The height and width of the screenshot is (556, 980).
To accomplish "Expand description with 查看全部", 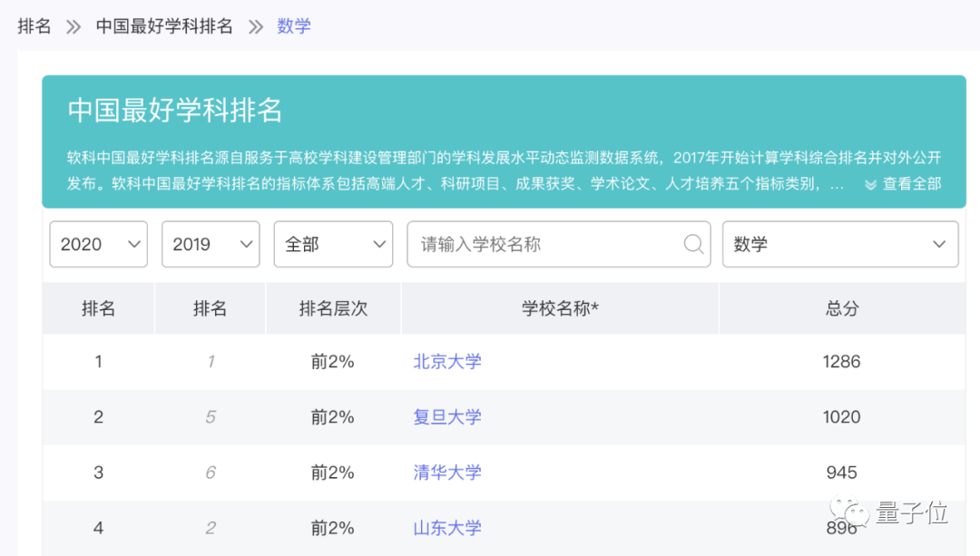I will 911,184.
